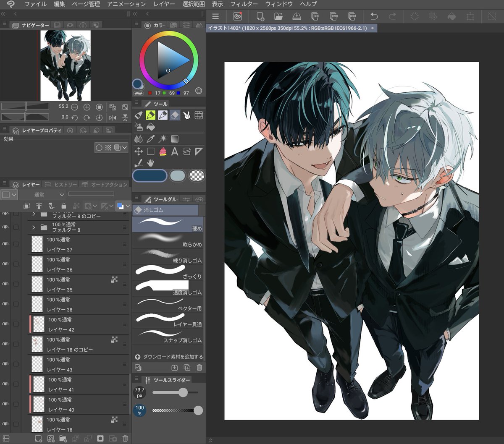Screen dimensions: 504x444
Task: Check the selection box for レイヤー 42
Action: (16, 324)
